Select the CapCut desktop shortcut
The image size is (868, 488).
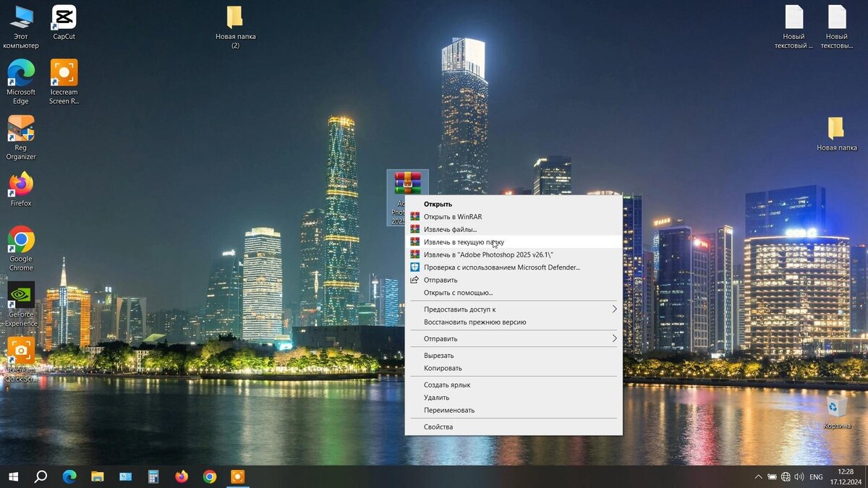coord(64,22)
